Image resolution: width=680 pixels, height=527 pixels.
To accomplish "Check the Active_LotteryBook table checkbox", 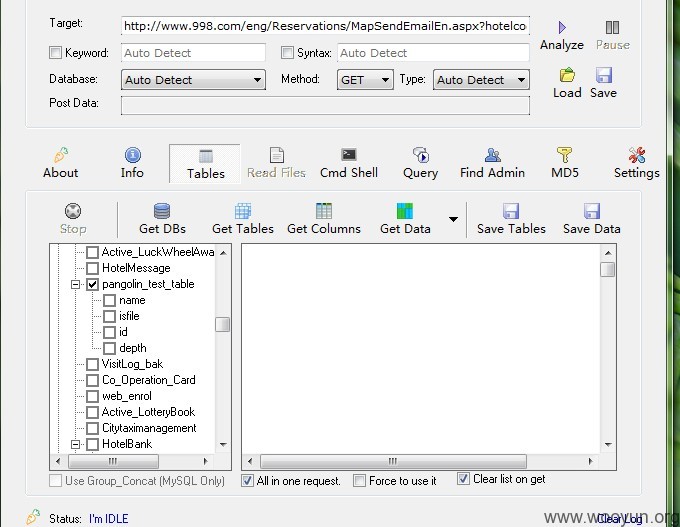I will point(92,412).
